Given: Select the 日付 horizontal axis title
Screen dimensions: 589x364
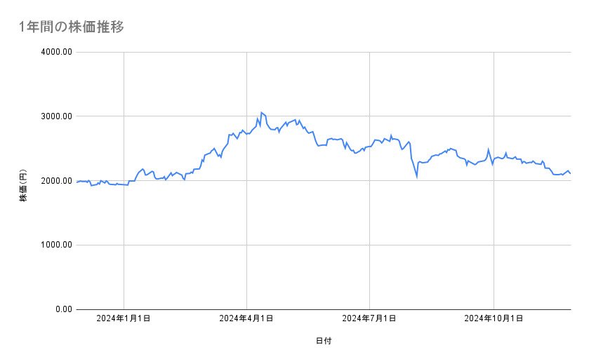Looking at the screenshot, I should [324, 340].
